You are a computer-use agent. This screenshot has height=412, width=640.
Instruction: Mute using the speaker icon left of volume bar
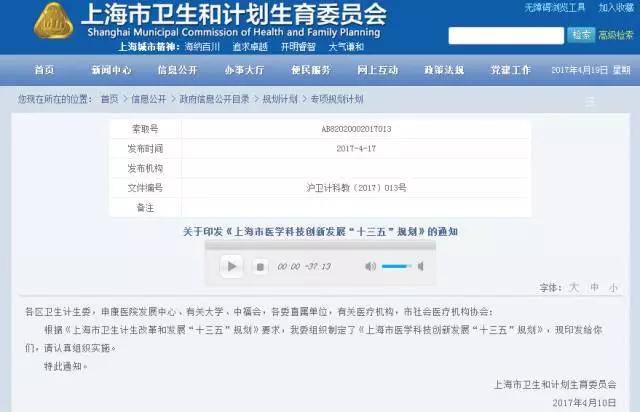pos(370,267)
